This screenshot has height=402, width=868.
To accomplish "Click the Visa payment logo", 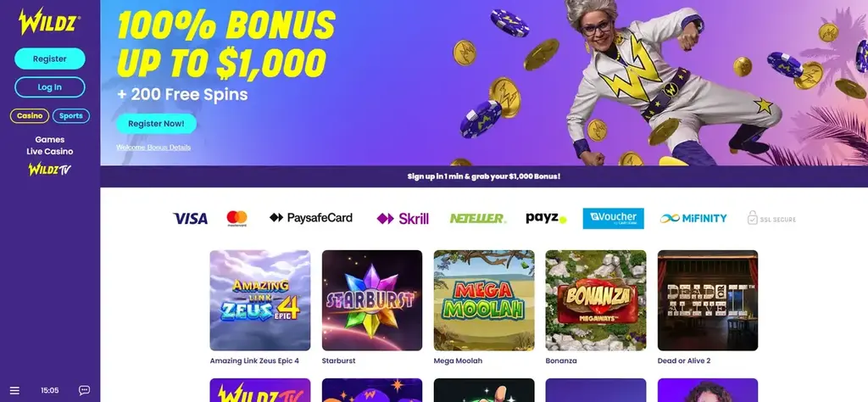I will tap(191, 218).
